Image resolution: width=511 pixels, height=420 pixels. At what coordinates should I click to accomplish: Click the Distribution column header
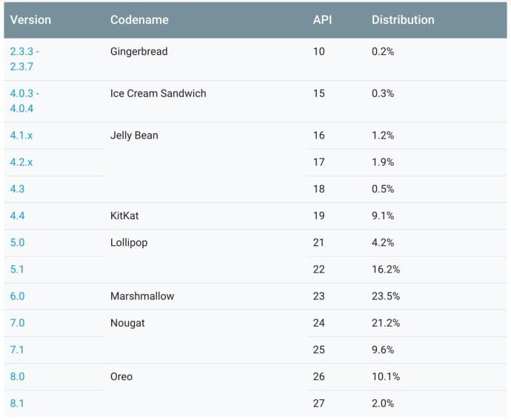[x=403, y=20]
